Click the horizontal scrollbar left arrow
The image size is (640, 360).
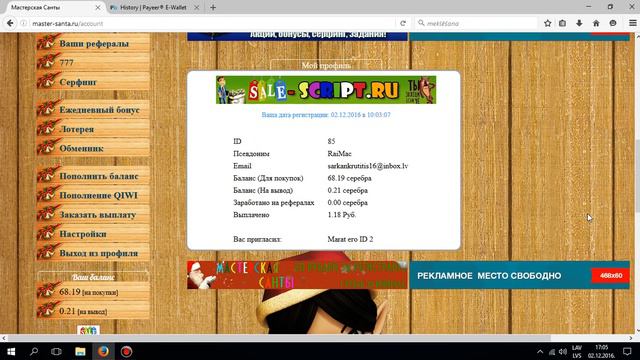[x=4, y=338]
